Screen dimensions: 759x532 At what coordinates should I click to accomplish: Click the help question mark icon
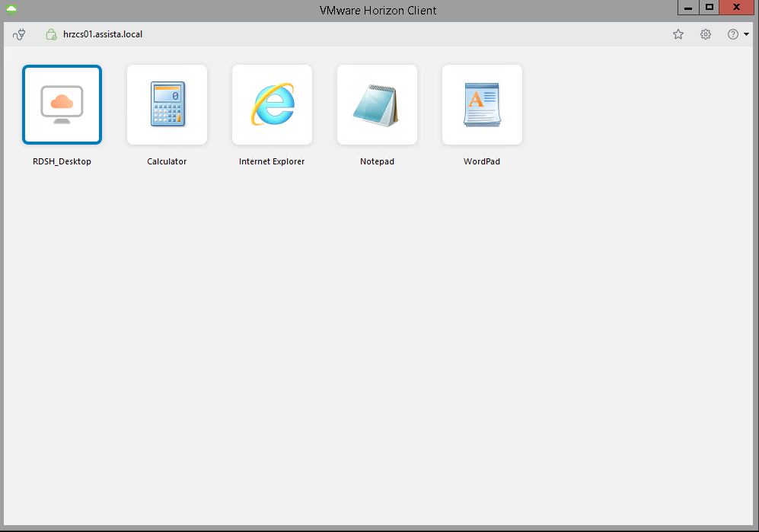pyautogui.click(x=733, y=34)
